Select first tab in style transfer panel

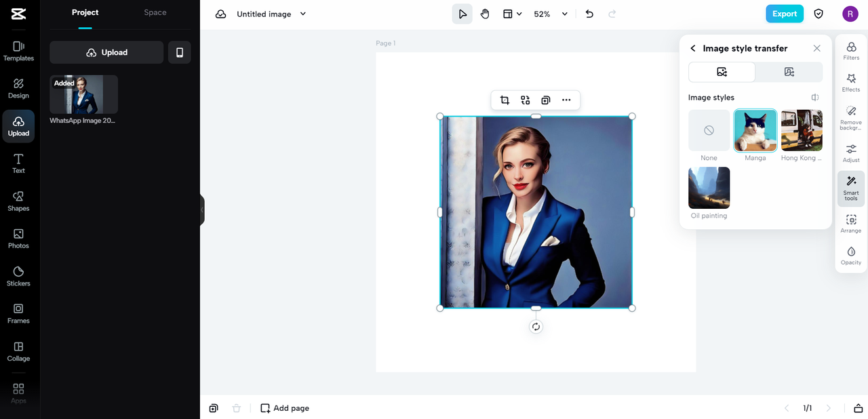pos(722,72)
